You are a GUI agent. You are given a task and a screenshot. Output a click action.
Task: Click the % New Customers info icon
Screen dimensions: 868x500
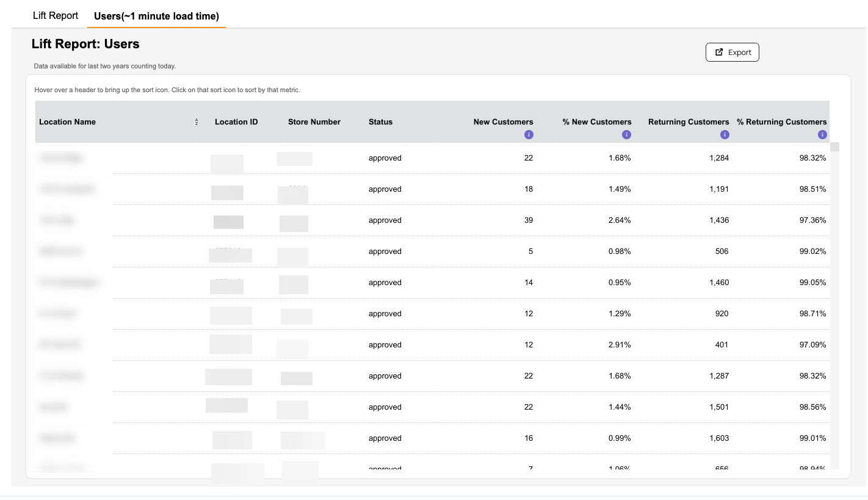pyautogui.click(x=626, y=135)
